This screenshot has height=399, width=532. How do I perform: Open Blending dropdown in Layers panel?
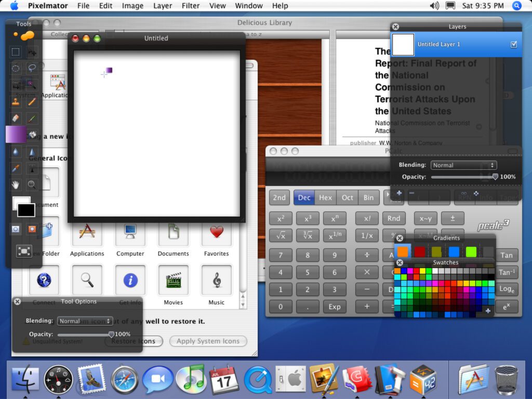tap(463, 165)
